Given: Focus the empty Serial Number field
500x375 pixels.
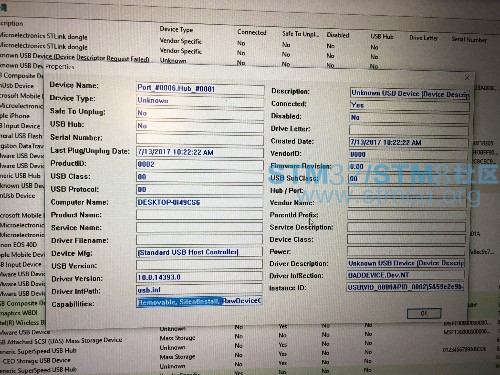Looking at the screenshot, I should pos(200,139).
